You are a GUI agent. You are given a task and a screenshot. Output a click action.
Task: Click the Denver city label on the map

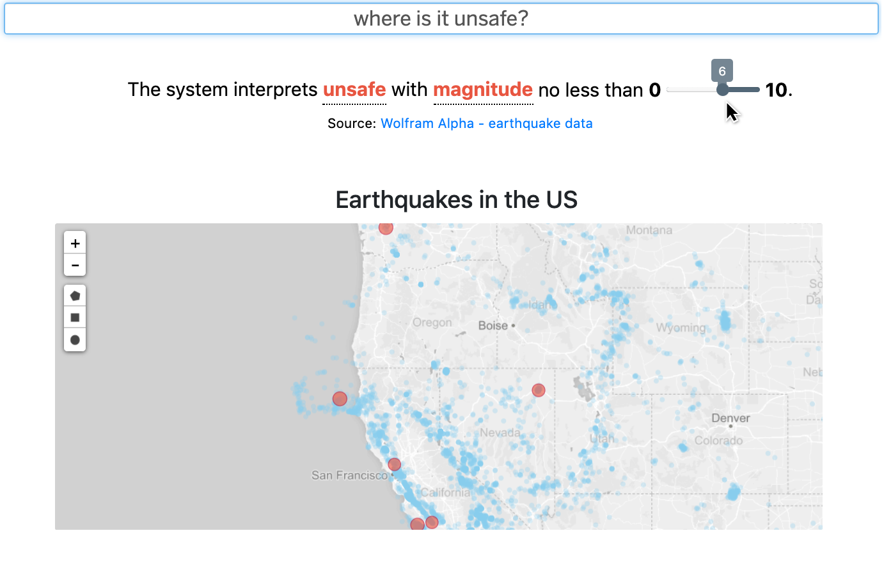[x=730, y=418]
